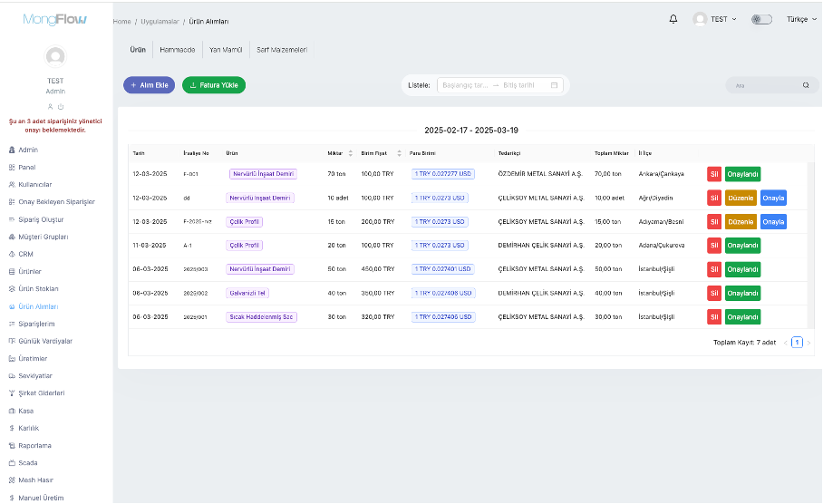
Task: Click Home breadcrumb link
Action: click(x=121, y=22)
